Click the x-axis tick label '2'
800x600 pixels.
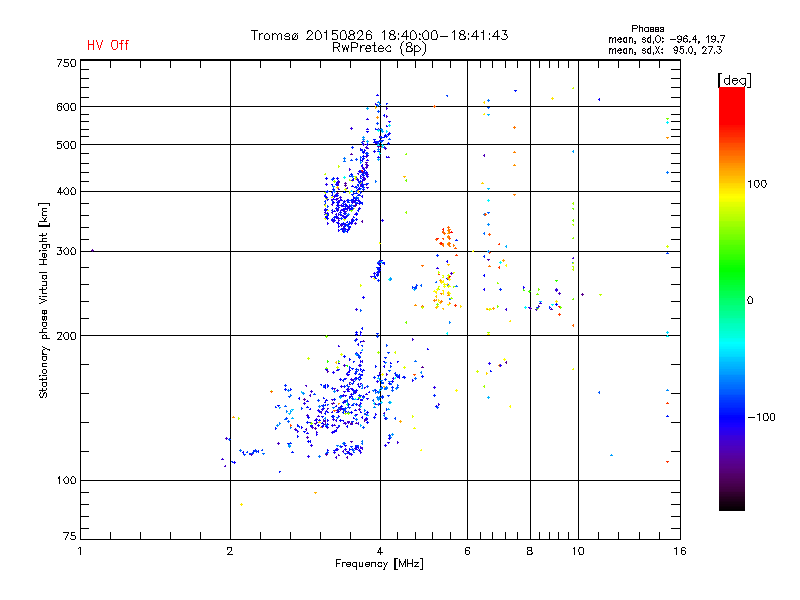230,551
